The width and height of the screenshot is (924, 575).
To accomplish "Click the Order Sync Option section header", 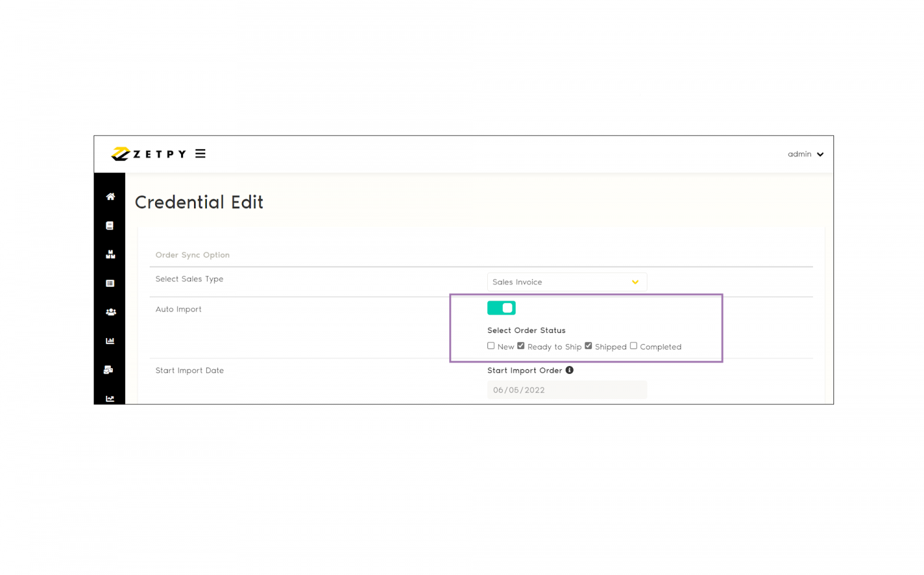I will 192,254.
